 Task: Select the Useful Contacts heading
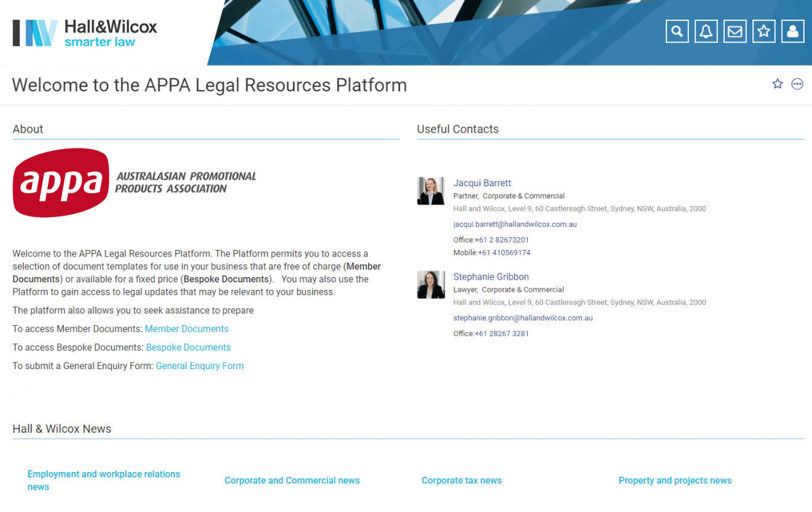pos(457,129)
